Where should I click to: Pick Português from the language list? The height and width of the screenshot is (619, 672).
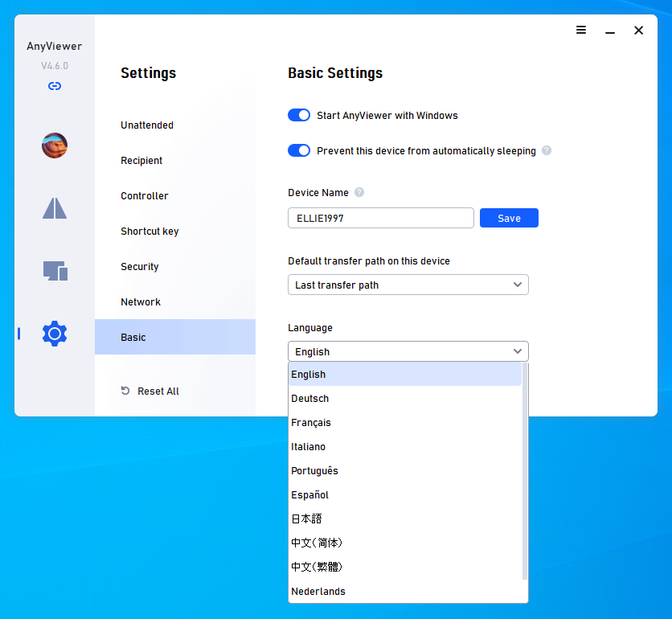405,470
